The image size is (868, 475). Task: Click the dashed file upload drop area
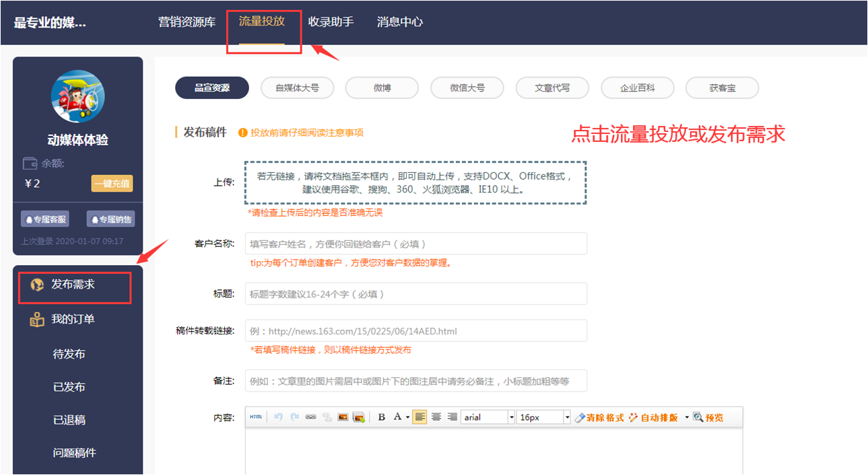[x=415, y=182]
